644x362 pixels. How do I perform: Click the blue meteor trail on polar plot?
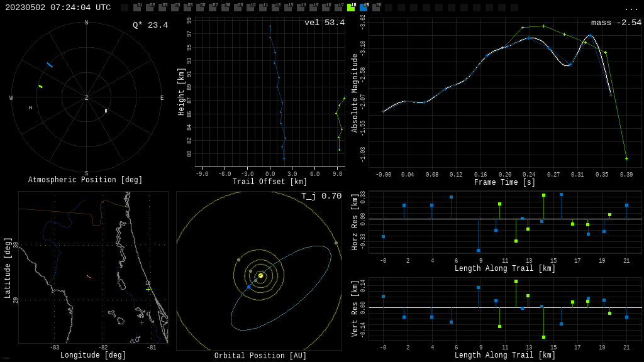[50, 65]
